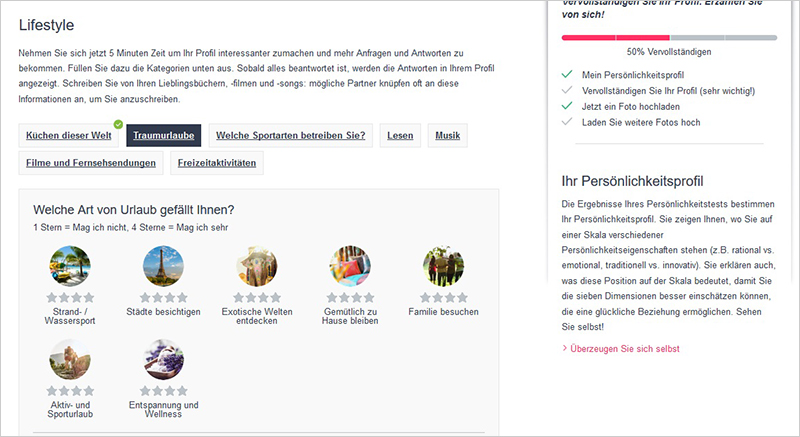
Task: Open Laden Sie weitere Fotos hoch
Action: click(x=641, y=122)
